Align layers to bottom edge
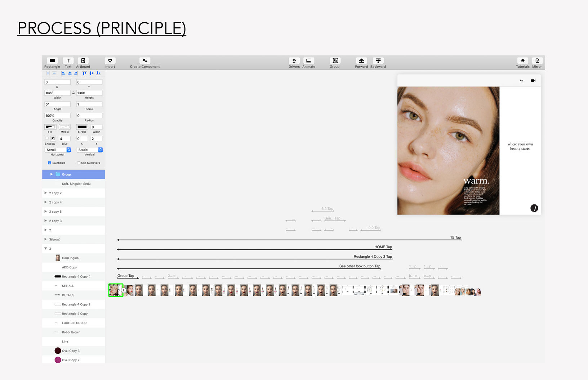This screenshot has height=380, width=588. point(98,73)
